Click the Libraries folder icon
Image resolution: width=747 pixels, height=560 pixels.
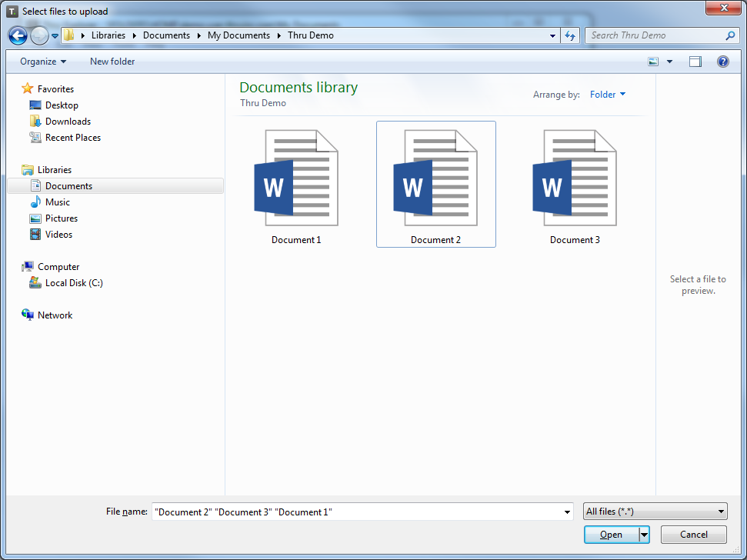coord(27,170)
